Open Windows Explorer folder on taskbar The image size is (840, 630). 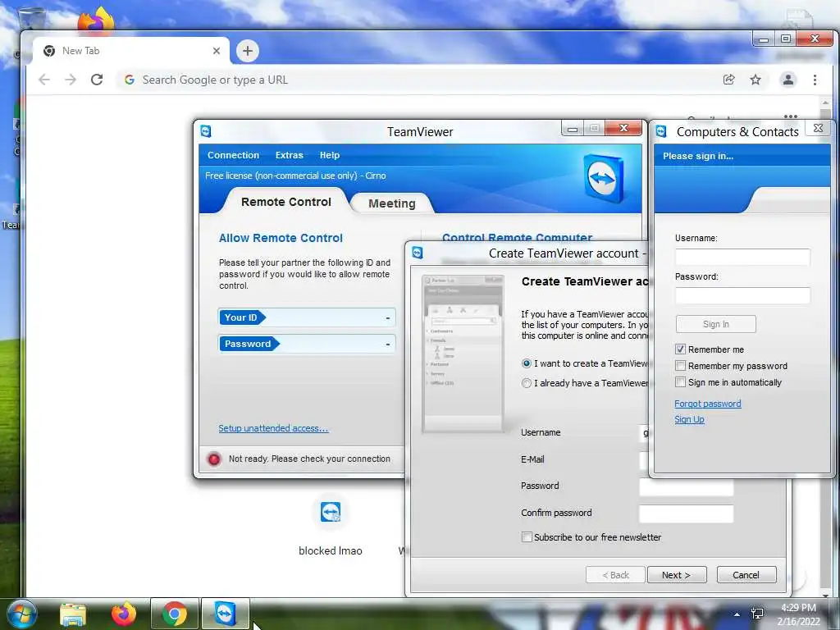coord(73,614)
